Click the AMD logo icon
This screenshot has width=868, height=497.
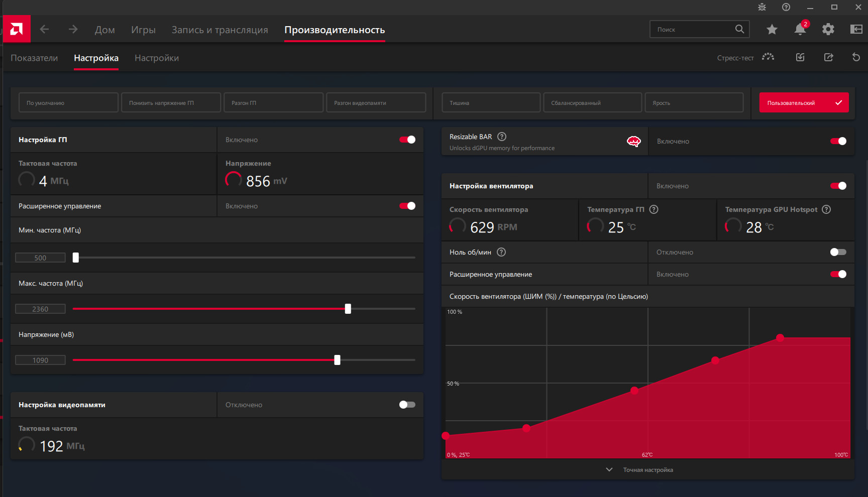(16, 29)
